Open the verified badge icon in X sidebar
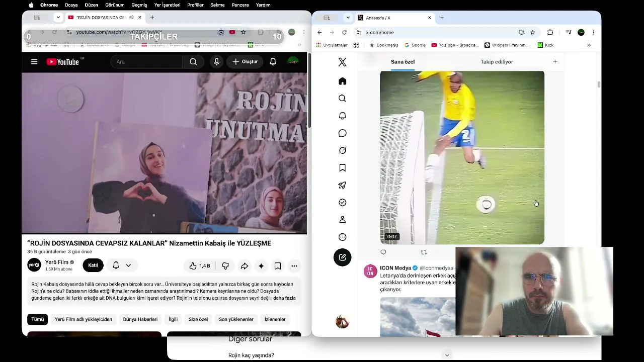 click(x=342, y=202)
